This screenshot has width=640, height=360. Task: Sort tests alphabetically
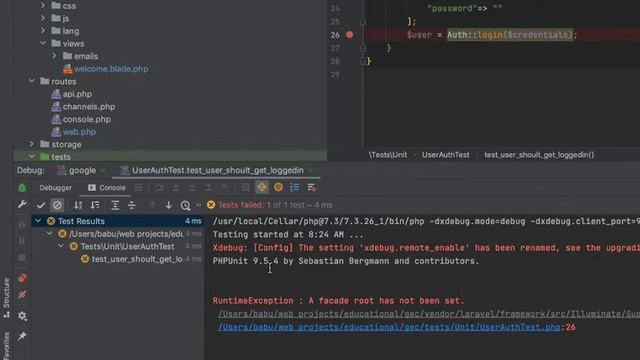pos(78,205)
